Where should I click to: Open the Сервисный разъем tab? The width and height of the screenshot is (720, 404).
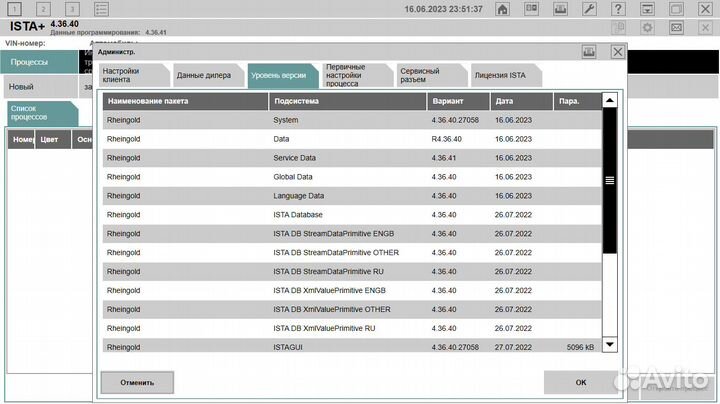coord(432,75)
